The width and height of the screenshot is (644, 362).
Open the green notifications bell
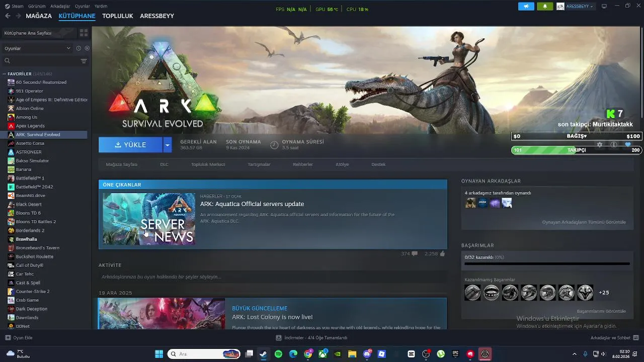[x=545, y=7]
